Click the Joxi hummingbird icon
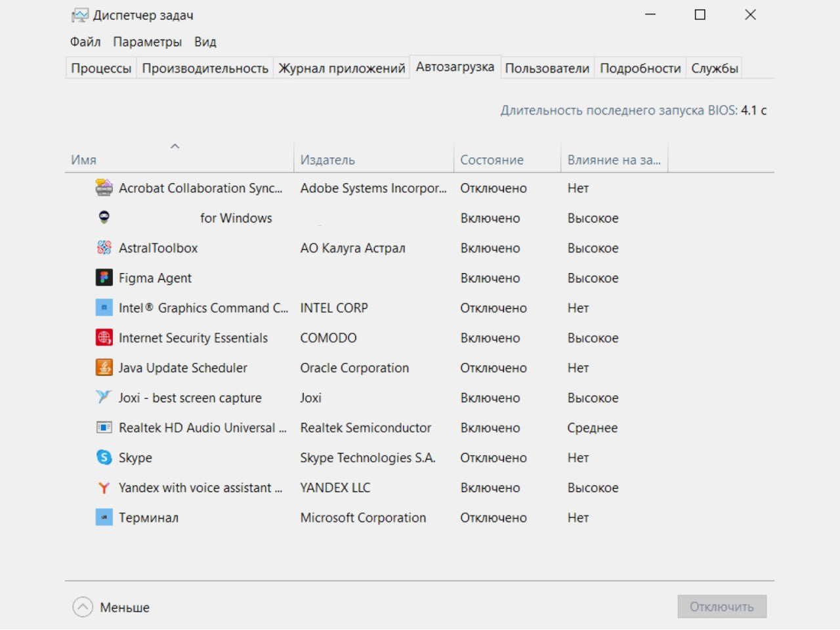The image size is (840, 630). (x=104, y=397)
